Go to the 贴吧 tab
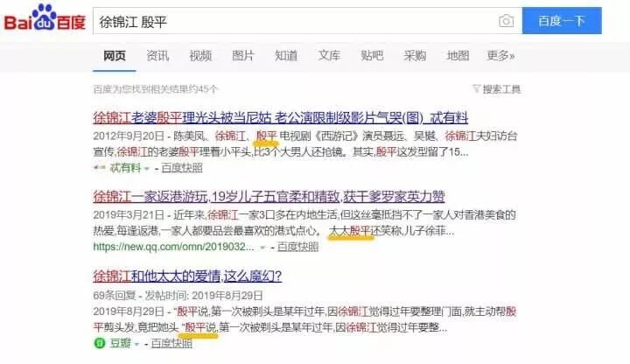The image size is (630, 364). tap(372, 56)
